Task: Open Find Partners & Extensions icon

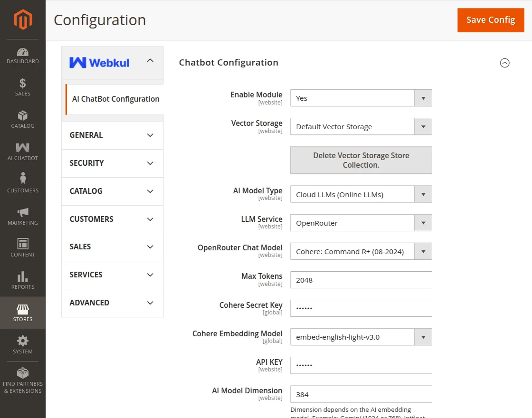Action: click(x=23, y=373)
